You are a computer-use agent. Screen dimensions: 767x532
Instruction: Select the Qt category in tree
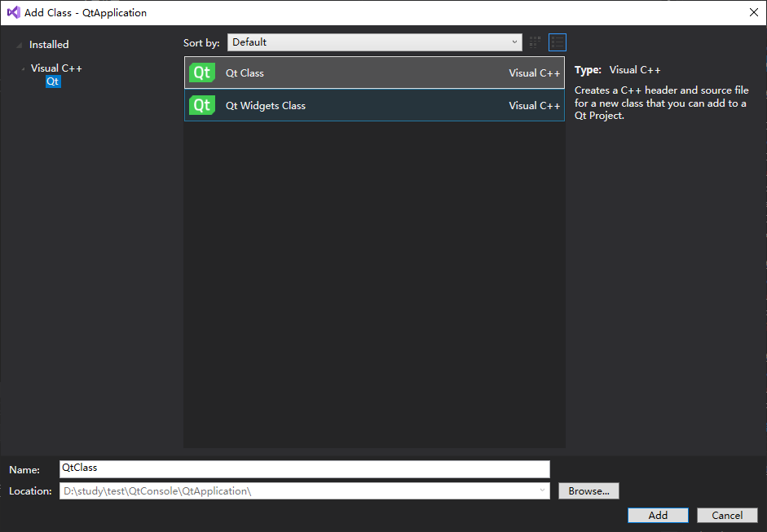coord(53,81)
